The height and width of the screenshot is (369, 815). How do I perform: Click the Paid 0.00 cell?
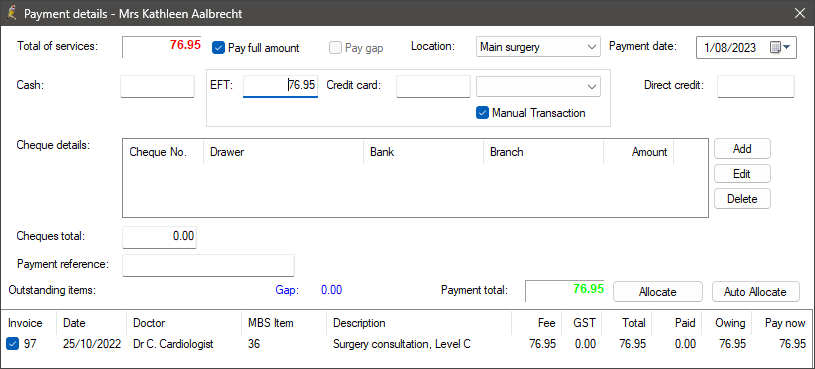click(685, 344)
